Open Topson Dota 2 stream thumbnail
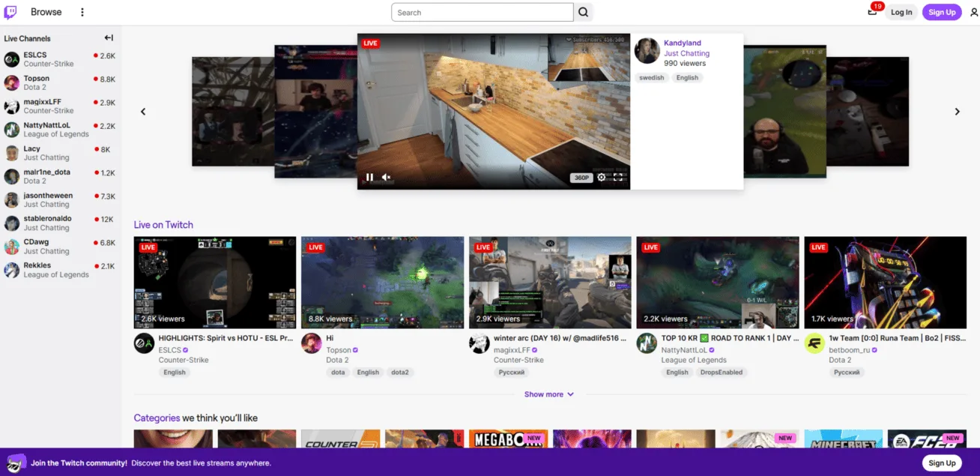Screen dimensions: 980x476 (x=383, y=283)
